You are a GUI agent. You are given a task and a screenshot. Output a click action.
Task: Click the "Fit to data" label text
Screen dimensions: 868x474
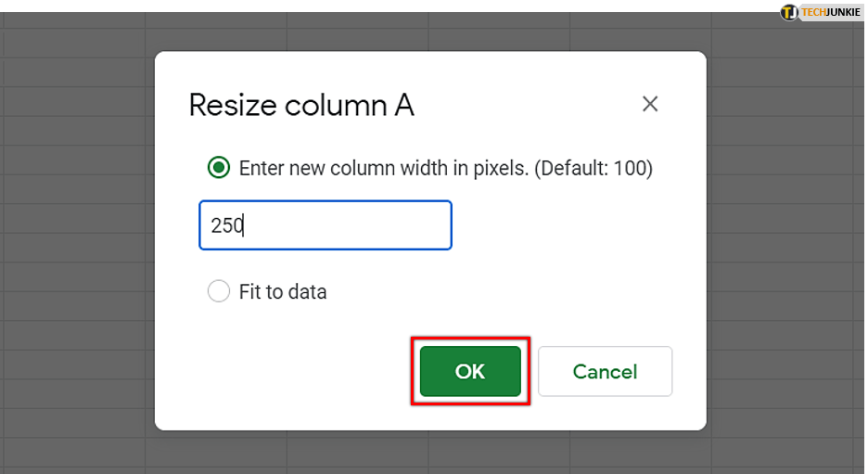point(283,291)
